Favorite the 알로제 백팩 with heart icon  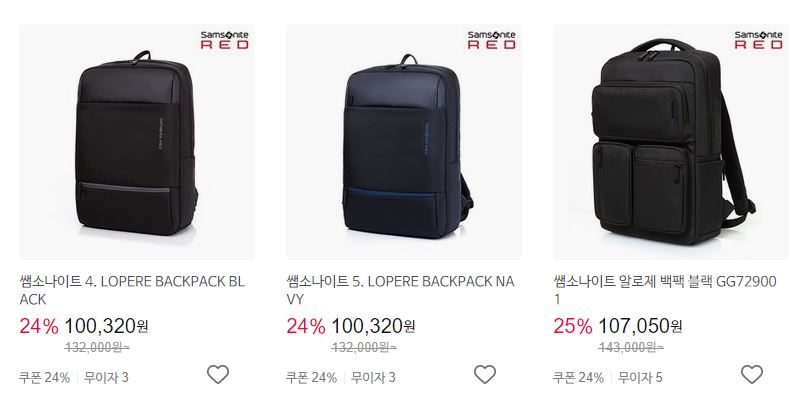[x=751, y=375]
